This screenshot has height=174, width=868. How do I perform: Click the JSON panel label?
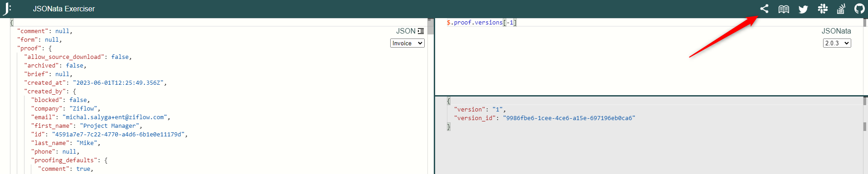[x=406, y=31]
